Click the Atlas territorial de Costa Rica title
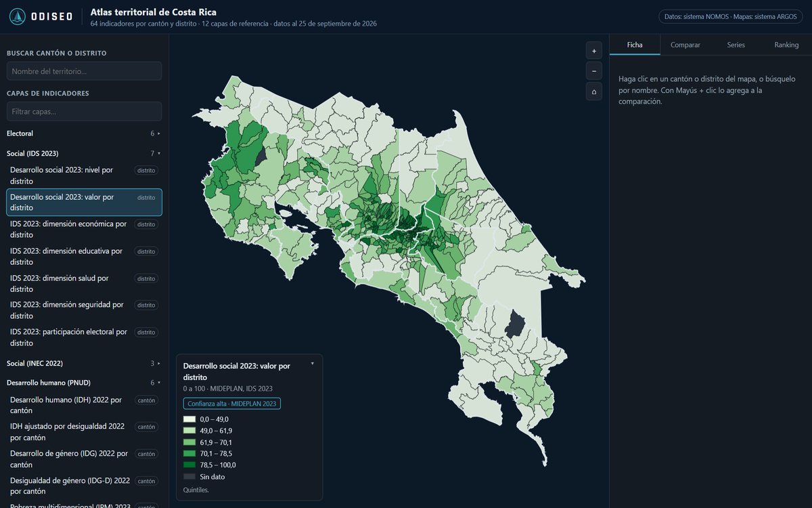812x508 pixels. (154, 12)
